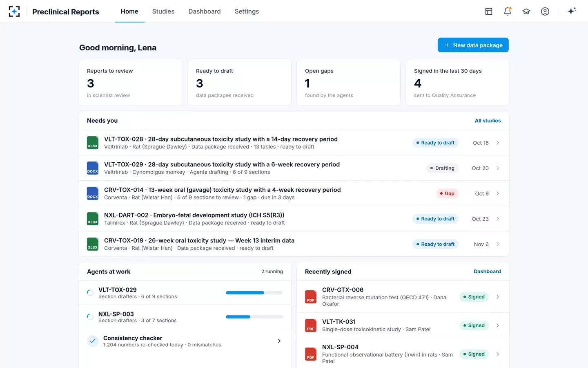Screen dimensions: 588x368
Task: Click the Drafting status badge
Action: (x=443, y=168)
